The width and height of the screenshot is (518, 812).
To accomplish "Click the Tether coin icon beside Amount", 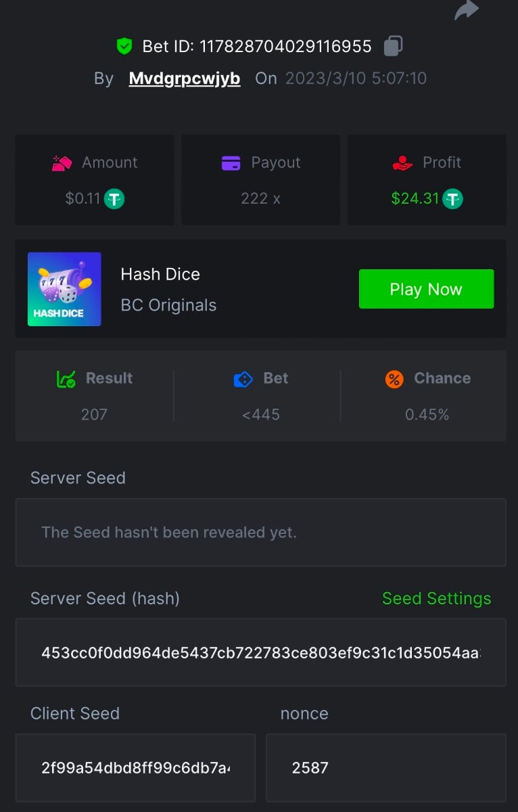I will (x=114, y=199).
